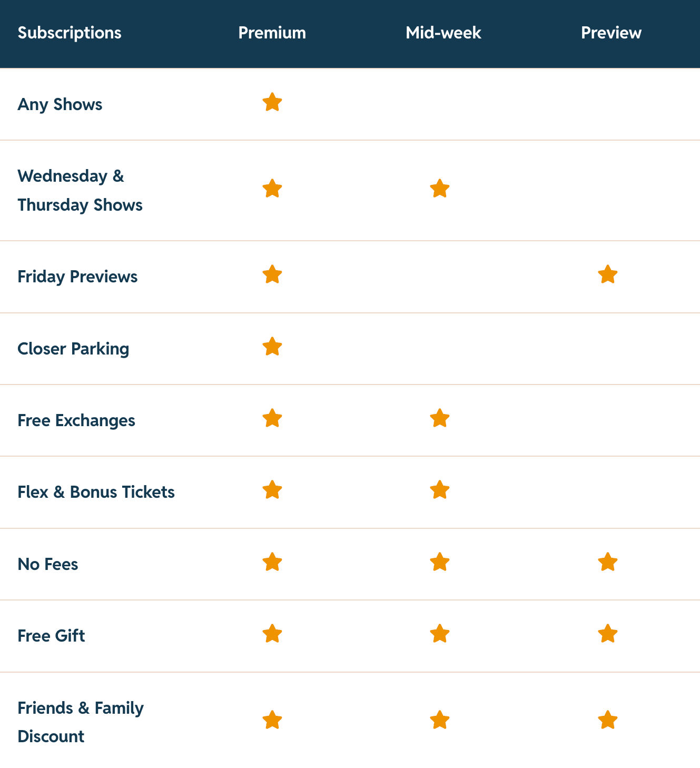Click the Mid-week star for Wednesday & Thursday Shows
This screenshot has width=700, height=768.
[x=440, y=189]
